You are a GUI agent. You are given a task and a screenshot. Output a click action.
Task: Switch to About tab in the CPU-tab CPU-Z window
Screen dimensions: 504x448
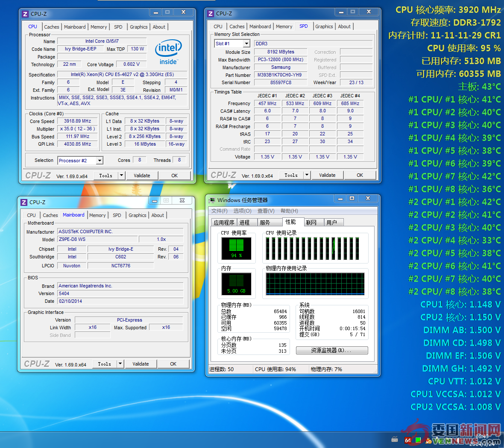159,27
